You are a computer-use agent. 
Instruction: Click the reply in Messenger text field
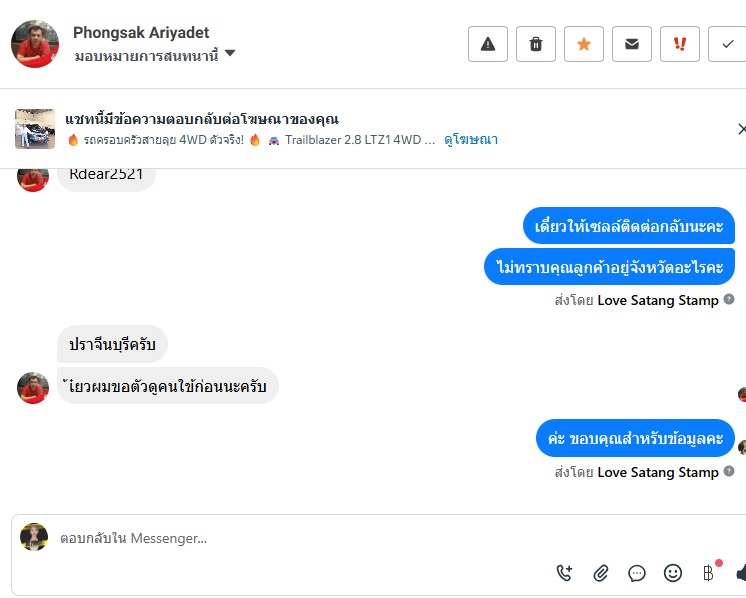[x=300, y=538]
